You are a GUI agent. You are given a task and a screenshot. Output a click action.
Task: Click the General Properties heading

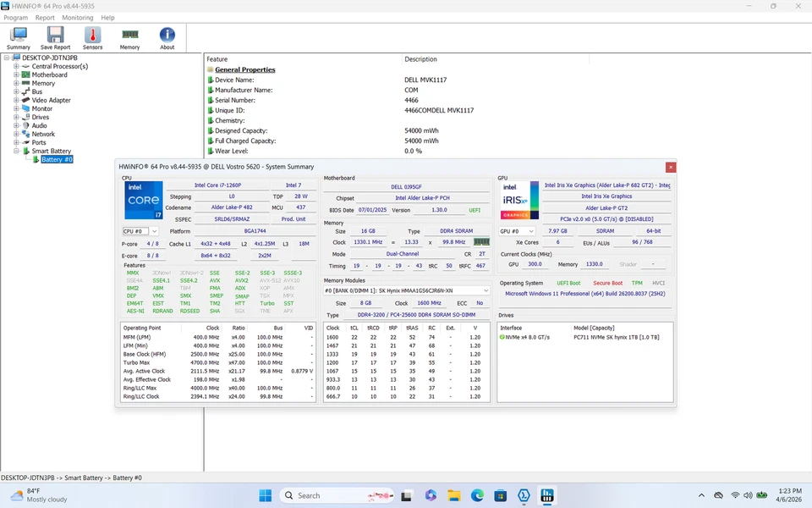(245, 69)
